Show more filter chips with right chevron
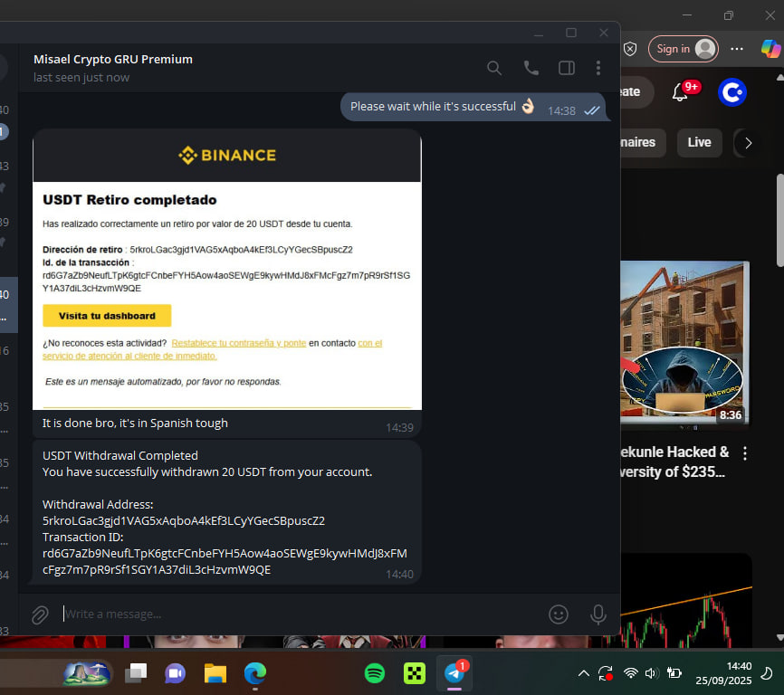This screenshot has width=784, height=695. (x=748, y=143)
